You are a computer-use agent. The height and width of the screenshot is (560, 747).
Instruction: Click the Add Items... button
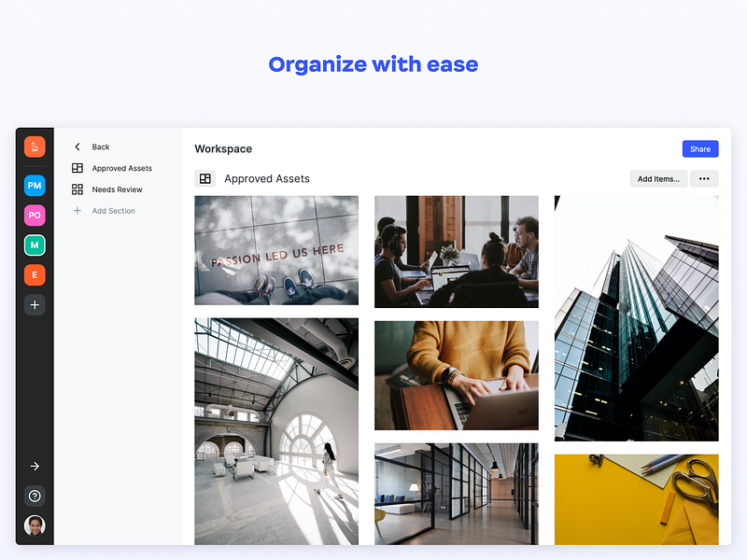point(658,179)
